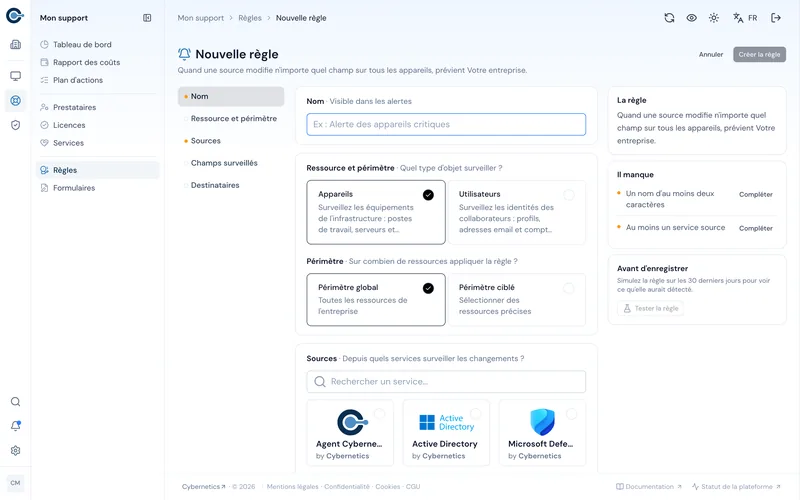Click the logout icon in header

[776, 18]
